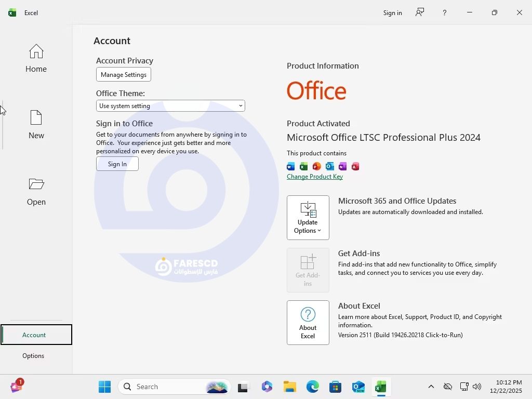Expand the Update Options menu
This screenshot has width=532, height=399.
[x=308, y=218]
